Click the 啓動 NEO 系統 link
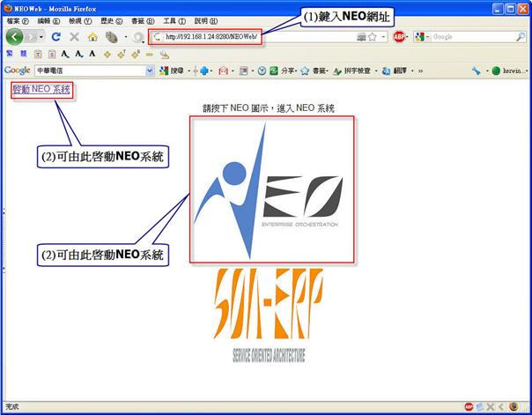532x415 pixels. click(x=41, y=90)
